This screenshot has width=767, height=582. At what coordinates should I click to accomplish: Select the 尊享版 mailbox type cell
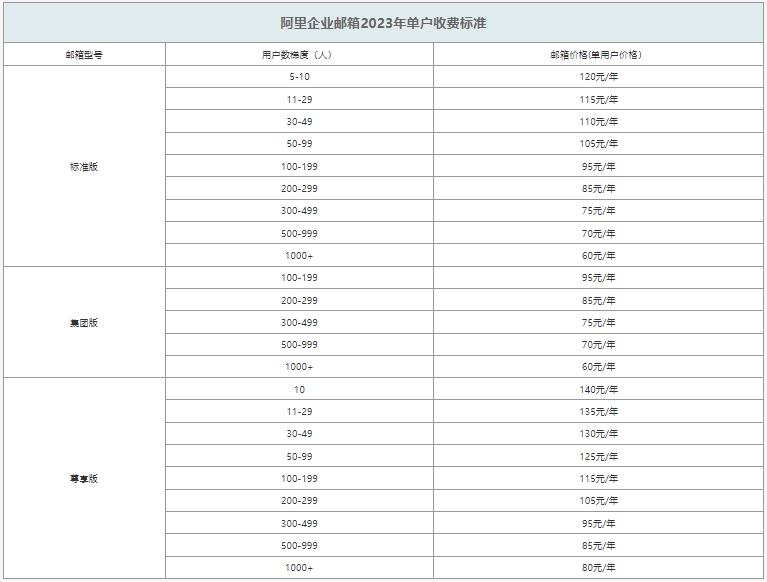pos(84,478)
